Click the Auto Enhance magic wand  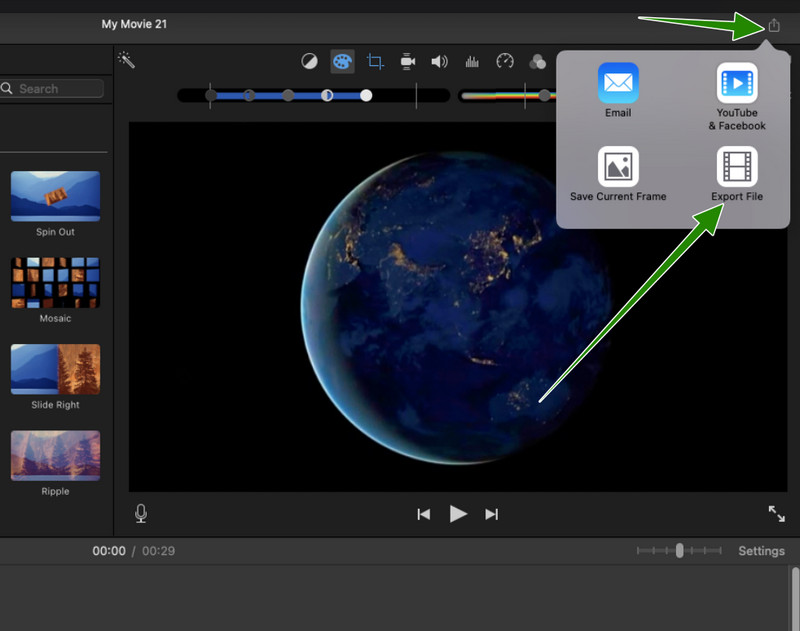[x=127, y=62]
